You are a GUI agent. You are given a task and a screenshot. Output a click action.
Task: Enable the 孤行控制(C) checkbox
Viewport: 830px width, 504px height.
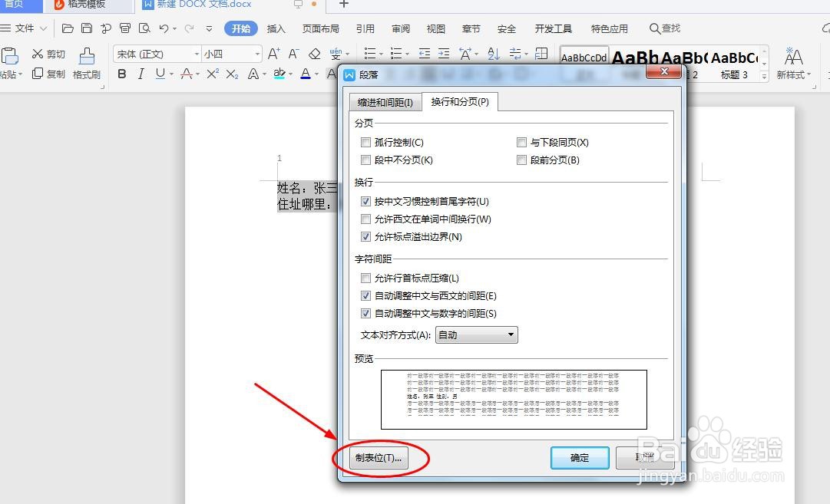pyautogui.click(x=365, y=142)
